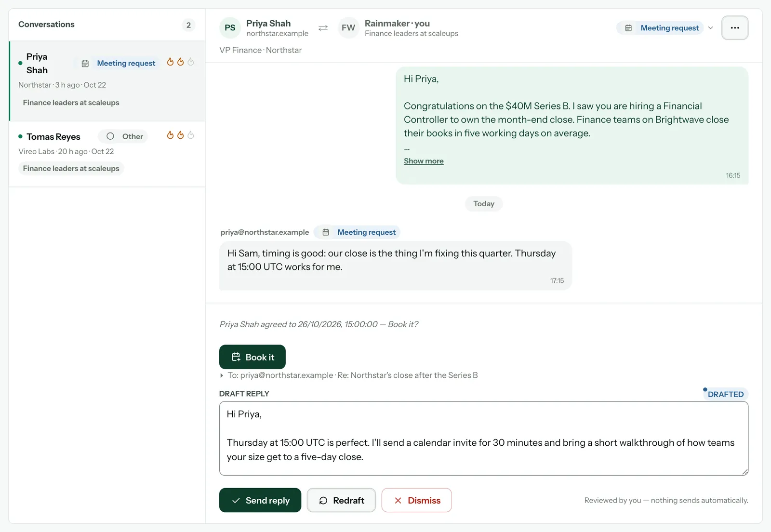Screen dimensions: 771x532
Task: Open Tomas Reyes conversation
Action: pos(107,154)
